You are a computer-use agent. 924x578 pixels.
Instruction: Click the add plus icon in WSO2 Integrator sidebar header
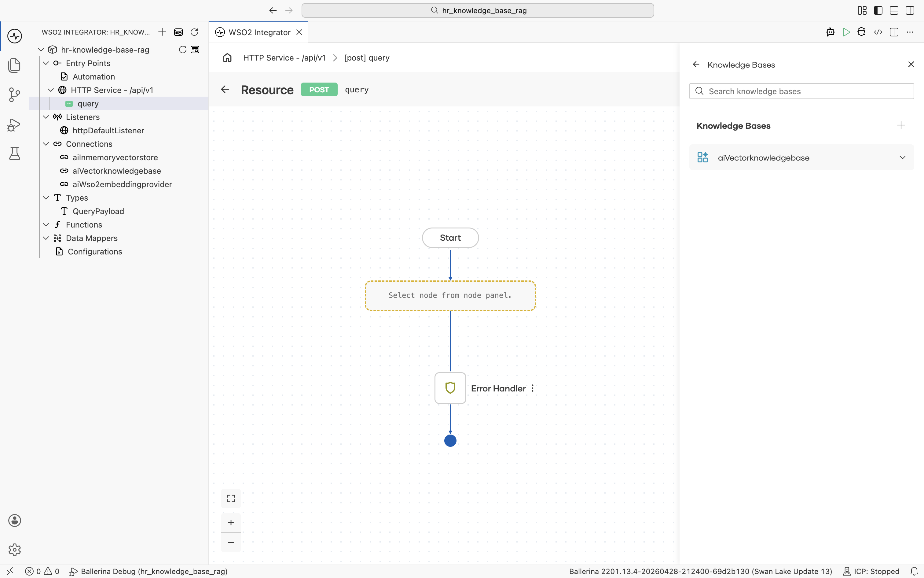coord(162,32)
